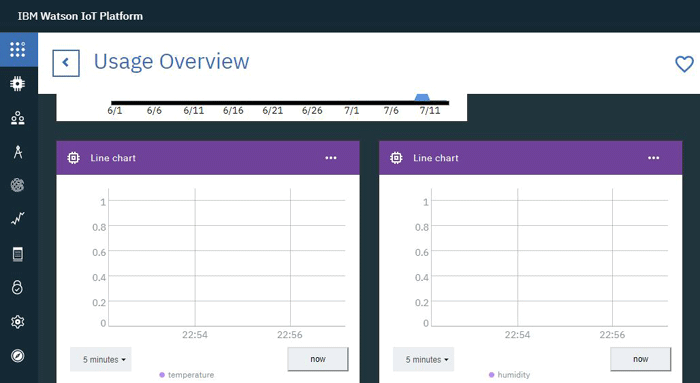700x383 pixels.
Task: Open the Devices chip icon in sidebar
Action: [x=18, y=83]
